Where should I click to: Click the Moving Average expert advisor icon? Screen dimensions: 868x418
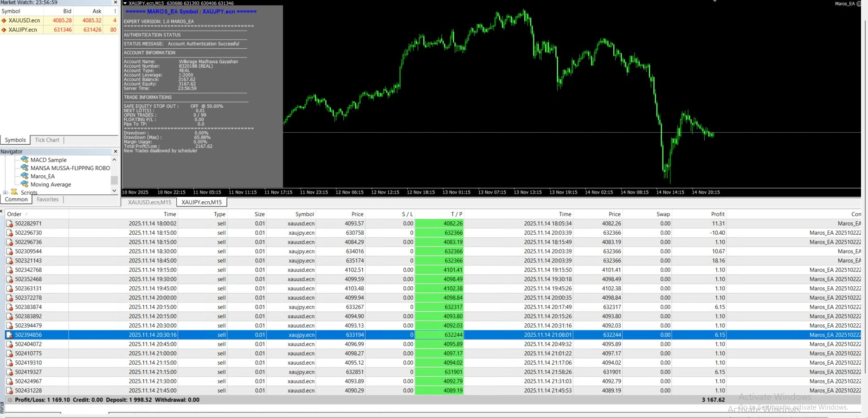click(25, 185)
